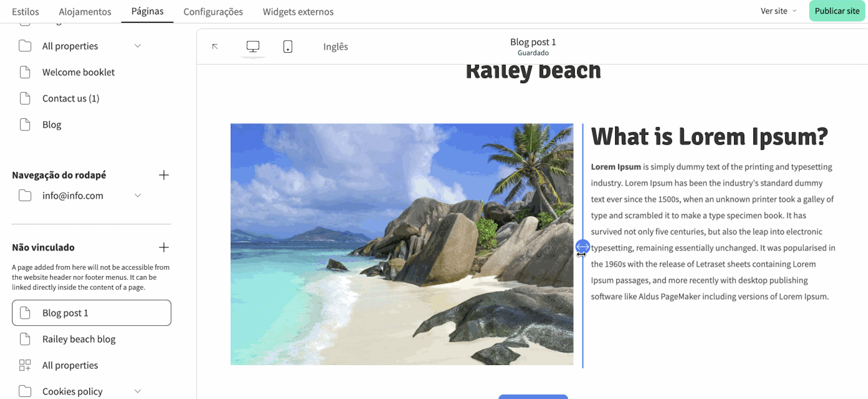Image resolution: width=868 pixels, height=399 pixels.
Task: Add page to Navegação do rodapé
Action: click(164, 175)
